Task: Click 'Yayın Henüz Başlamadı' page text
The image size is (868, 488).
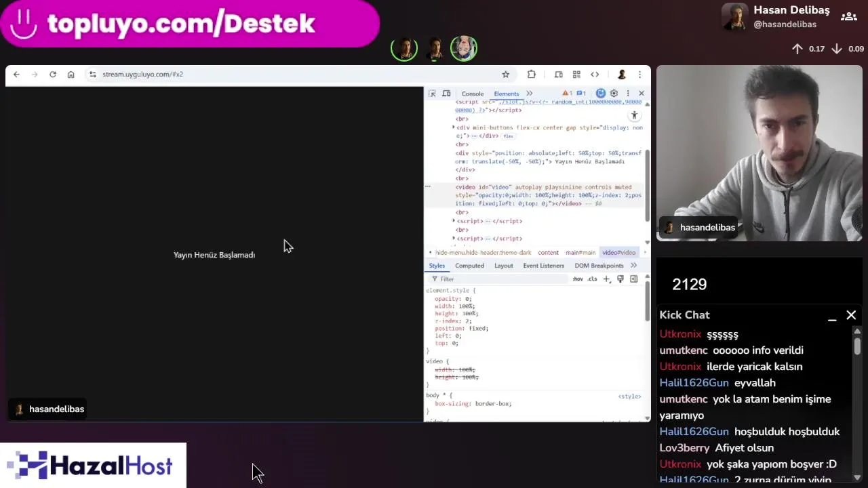Action: pyautogui.click(x=214, y=255)
